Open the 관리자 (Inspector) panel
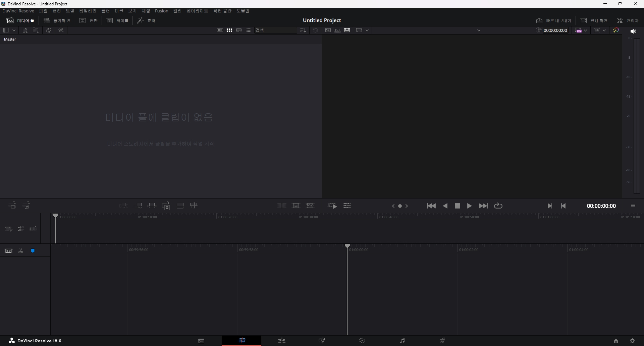This screenshot has height=346, width=644. 628,20
